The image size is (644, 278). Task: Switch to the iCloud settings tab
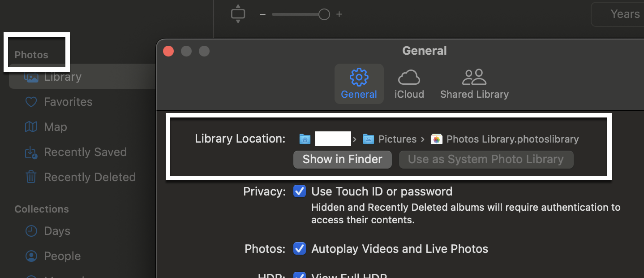point(409,84)
